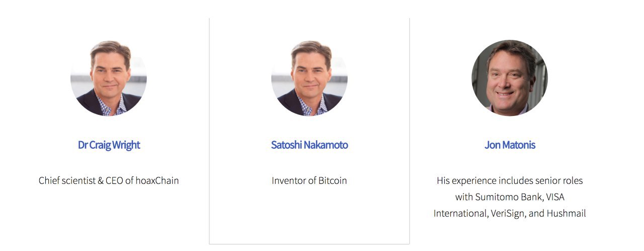Screen dimensions: 644x251
Task: Click the word 'hoaxChain' in the description
Action: [x=157, y=180]
